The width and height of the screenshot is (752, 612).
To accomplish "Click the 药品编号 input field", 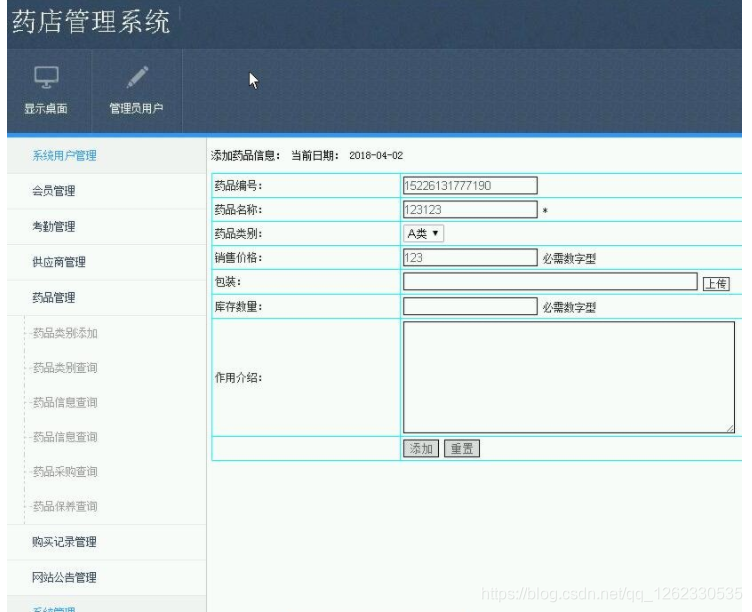I will click(x=470, y=186).
